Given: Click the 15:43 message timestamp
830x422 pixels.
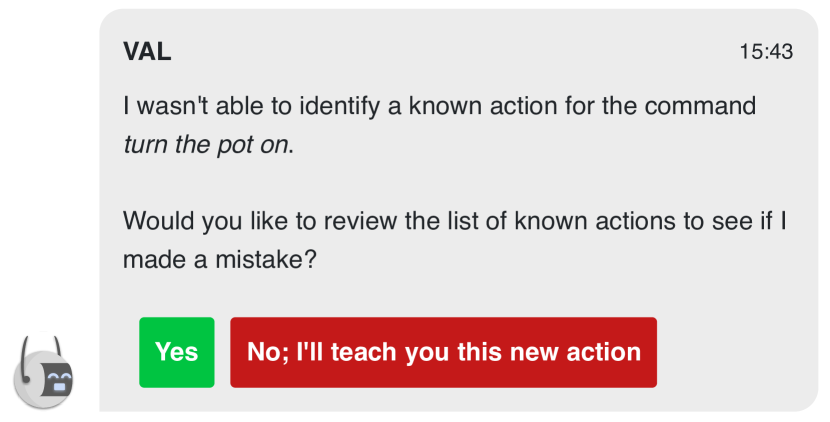Looking at the screenshot, I should tap(766, 51).
